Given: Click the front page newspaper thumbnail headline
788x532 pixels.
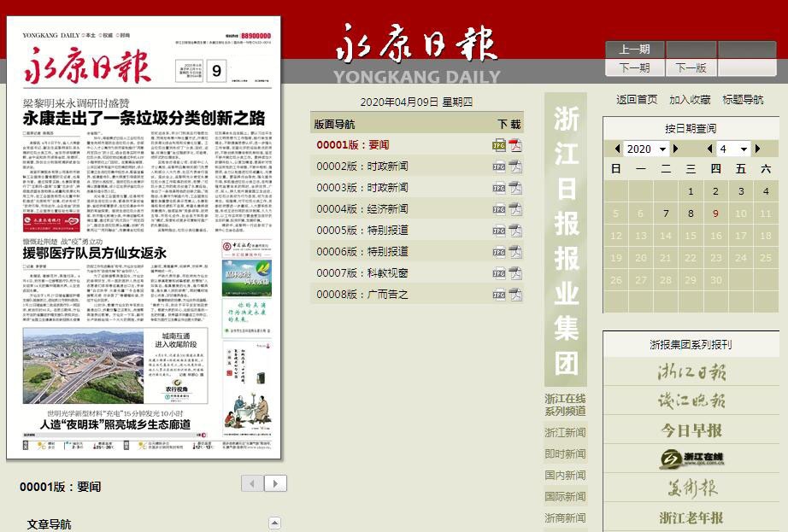Looking at the screenshot, I should point(144,118).
